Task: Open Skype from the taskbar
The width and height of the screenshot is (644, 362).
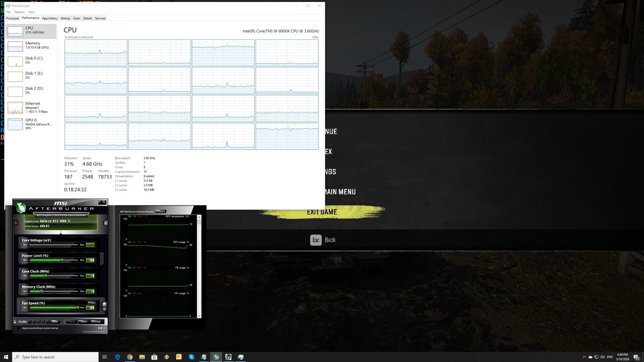Action: tap(192, 357)
